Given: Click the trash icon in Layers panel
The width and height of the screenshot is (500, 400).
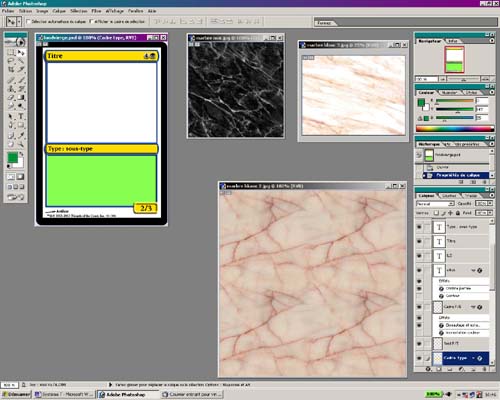Looking at the screenshot, I should point(484,369).
